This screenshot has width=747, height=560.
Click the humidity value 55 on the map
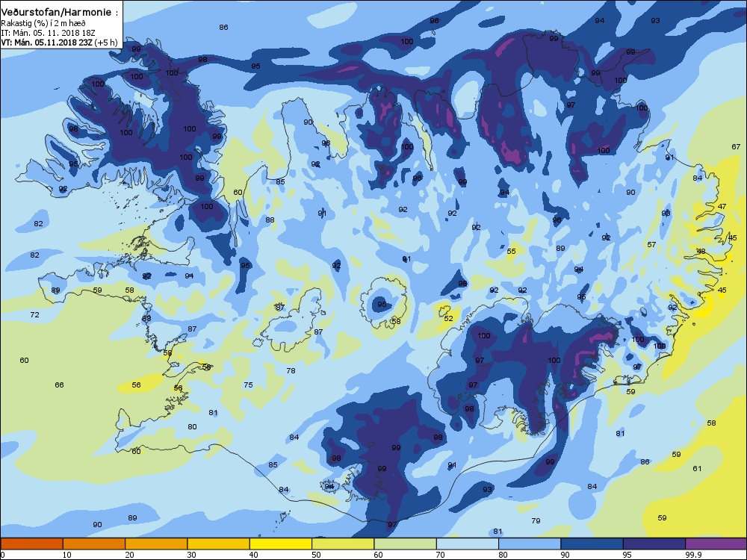511,252
